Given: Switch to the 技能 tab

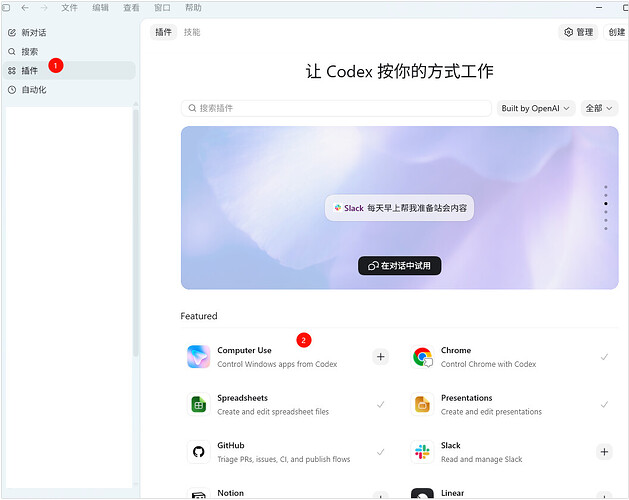Looking at the screenshot, I should (x=192, y=32).
